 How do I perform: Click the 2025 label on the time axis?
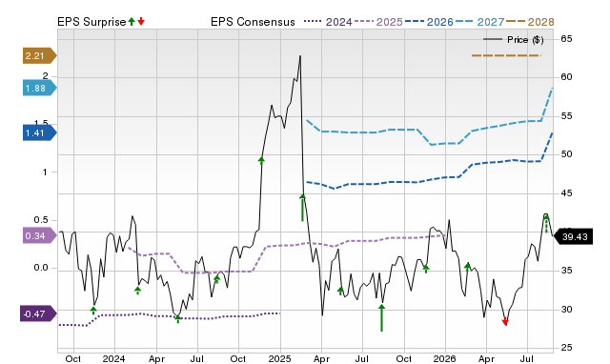(279, 358)
